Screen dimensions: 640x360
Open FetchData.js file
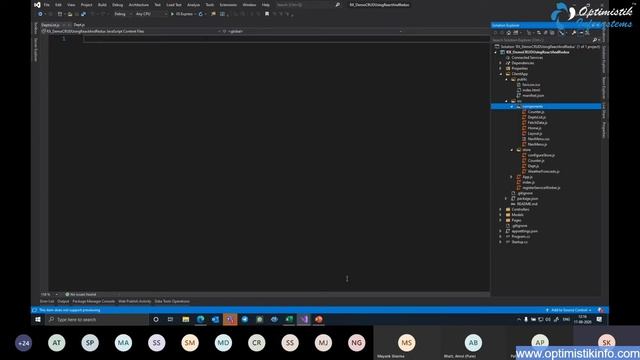(537, 122)
